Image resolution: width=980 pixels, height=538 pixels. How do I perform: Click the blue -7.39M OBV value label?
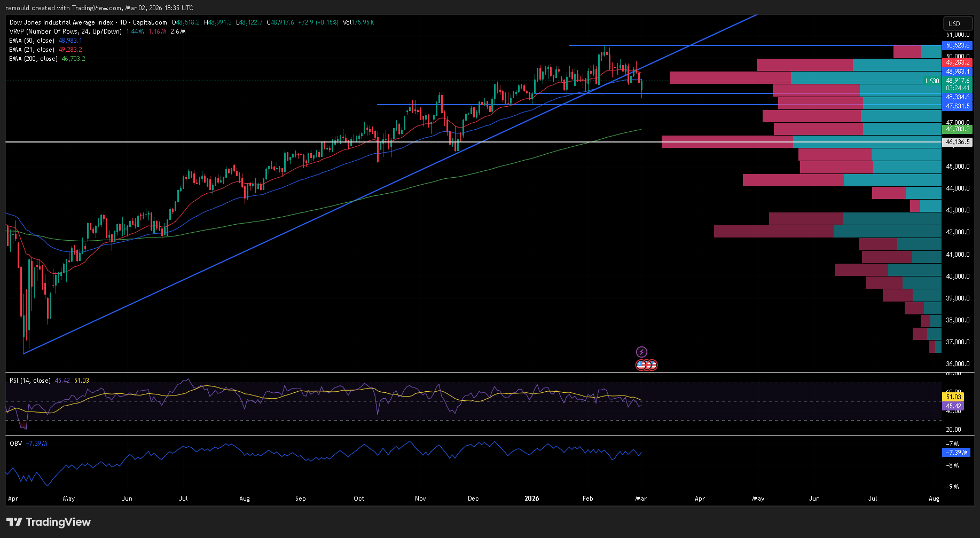pyautogui.click(x=955, y=453)
